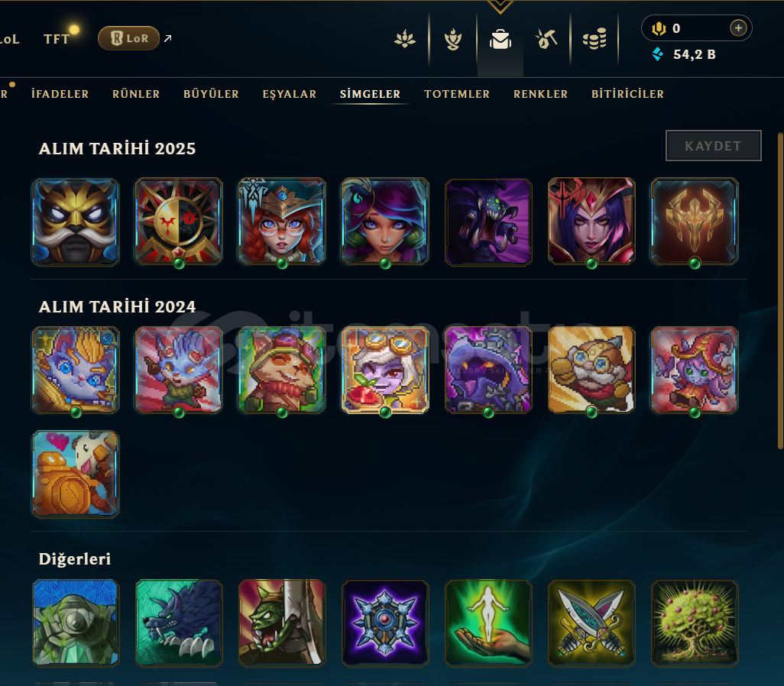Image resolution: width=784 pixels, height=686 pixels.
Task: Open the Loot hammer icon
Action: click(546, 39)
